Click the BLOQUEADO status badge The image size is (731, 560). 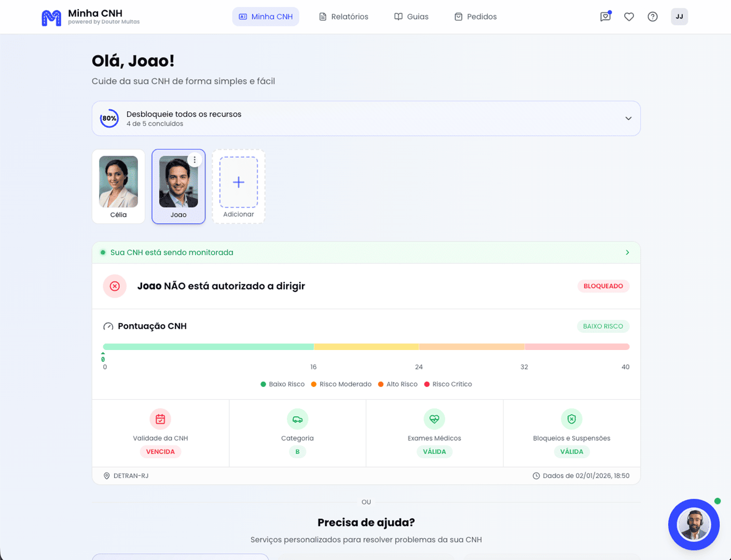[603, 286]
